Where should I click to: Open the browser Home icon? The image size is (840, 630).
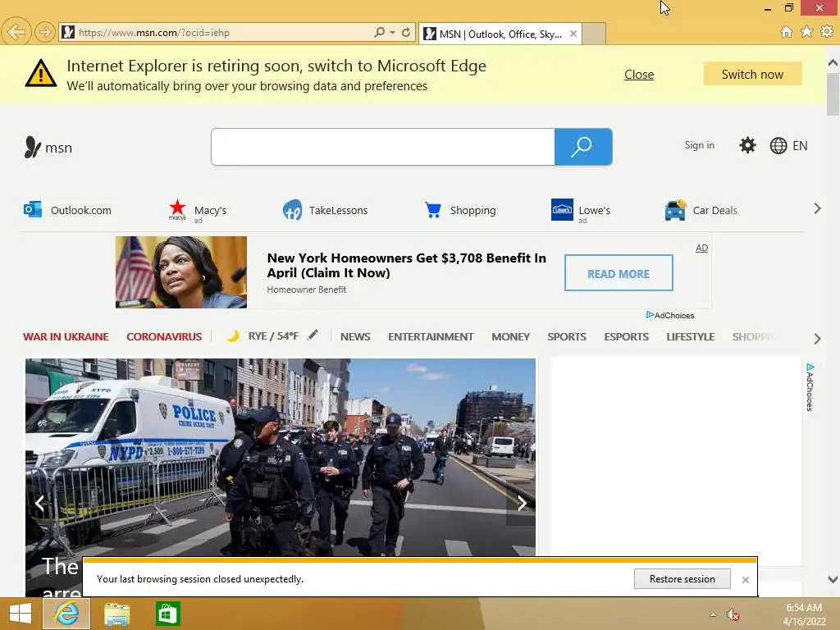pos(787,32)
